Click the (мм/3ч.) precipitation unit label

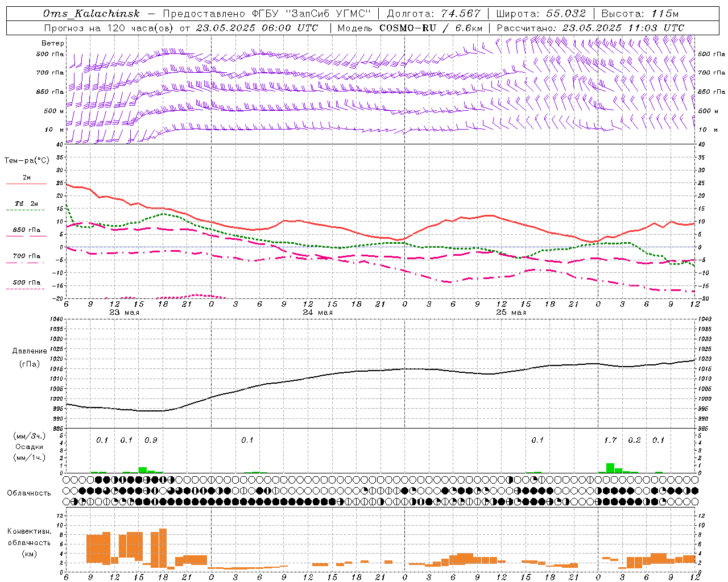[29, 436]
